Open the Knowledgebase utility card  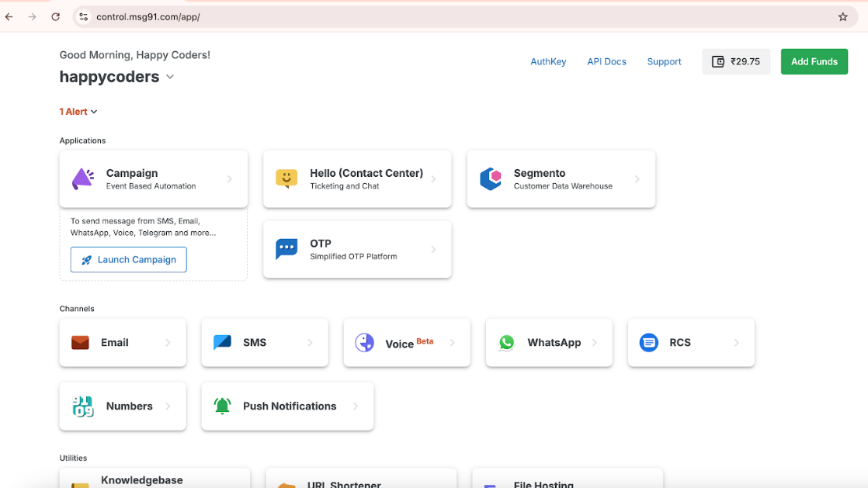[x=155, y=479]
